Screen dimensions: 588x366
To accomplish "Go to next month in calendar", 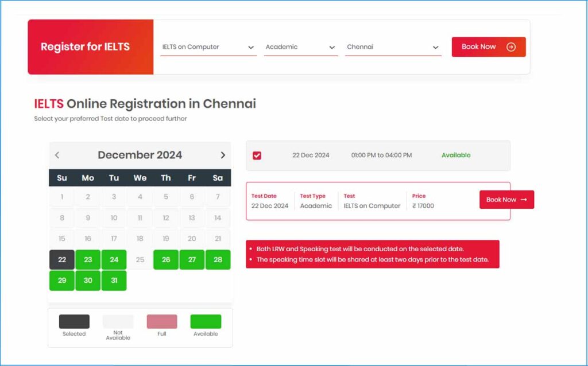I will pos(223,155).
